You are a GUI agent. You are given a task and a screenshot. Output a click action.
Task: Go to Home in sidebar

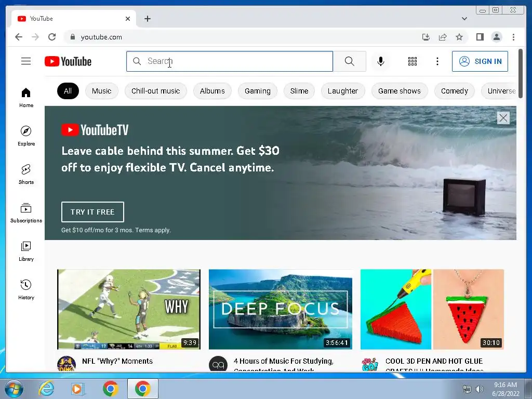(x=26, y=98)
